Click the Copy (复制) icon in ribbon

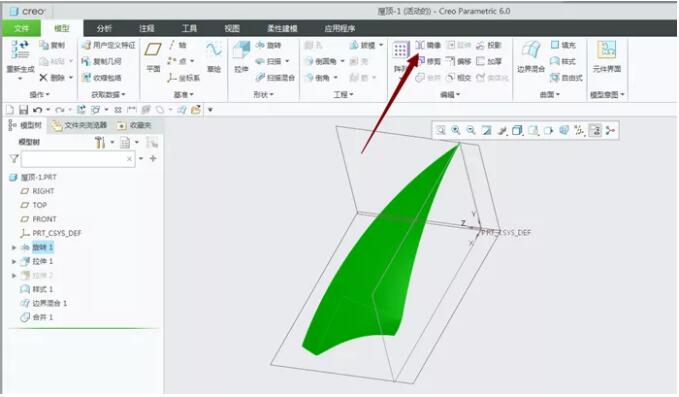44,45
